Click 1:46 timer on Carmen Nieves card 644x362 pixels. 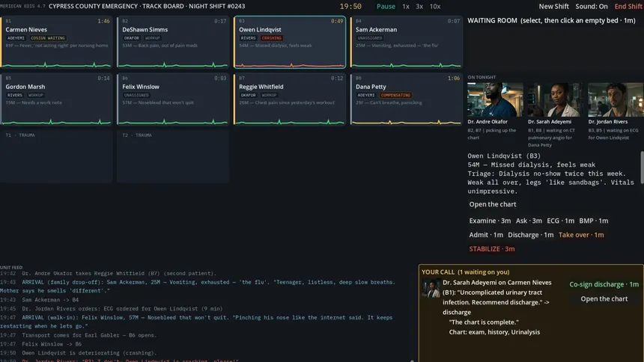tap(103, 21)
